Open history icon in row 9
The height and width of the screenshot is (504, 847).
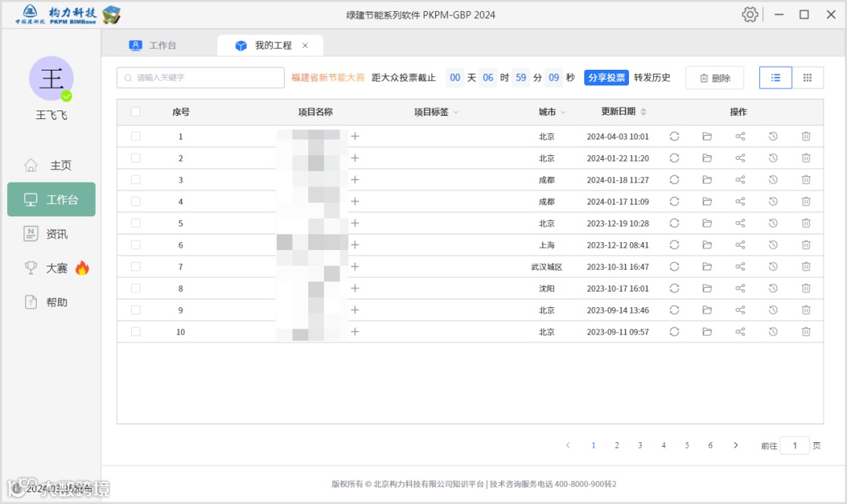click(773, 310)
